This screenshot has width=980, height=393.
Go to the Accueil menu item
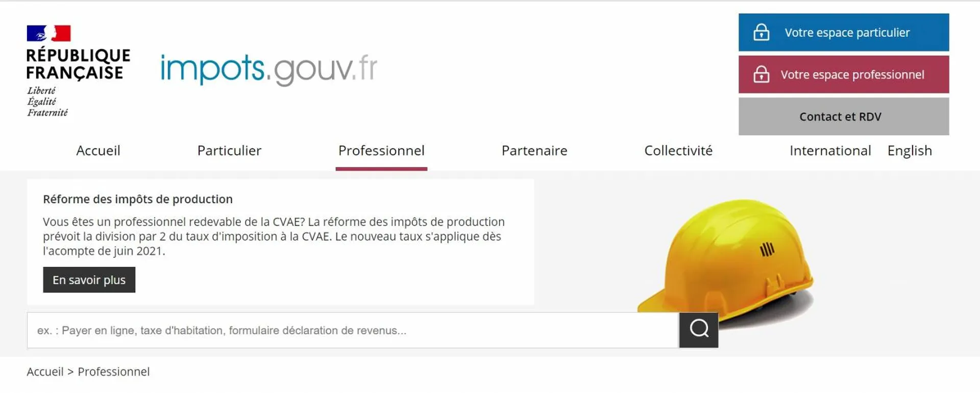[98, 151]
